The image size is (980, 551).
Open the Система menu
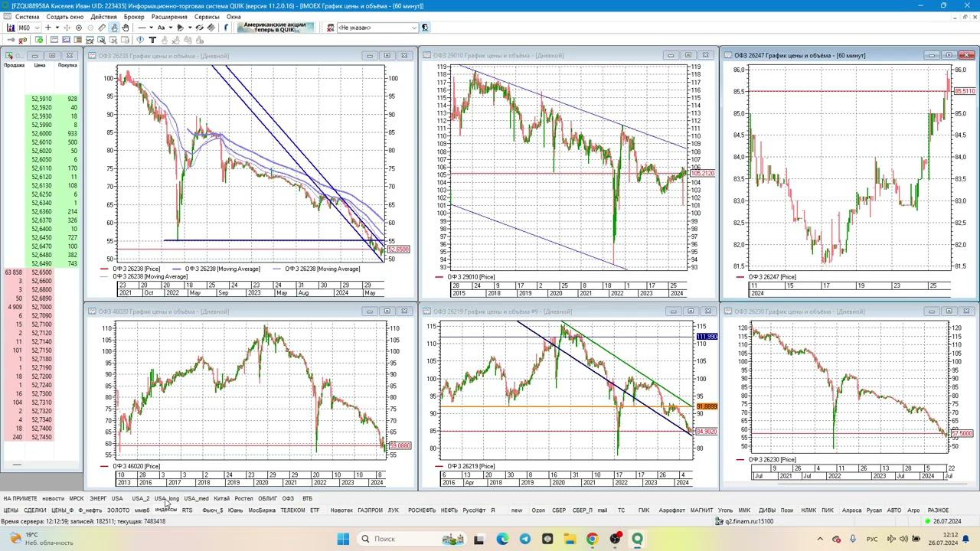(27, 17)
